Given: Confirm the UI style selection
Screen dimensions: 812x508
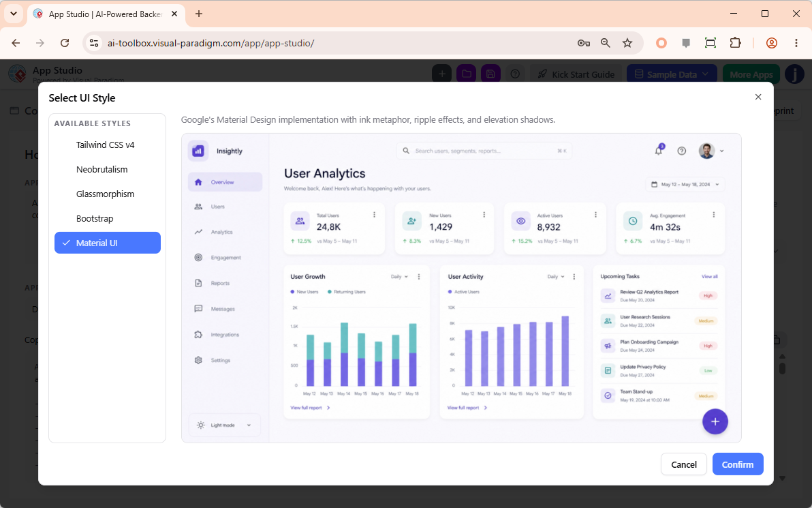Looking at the screenshot, I should pyautogui.click(x=738, y=464).
